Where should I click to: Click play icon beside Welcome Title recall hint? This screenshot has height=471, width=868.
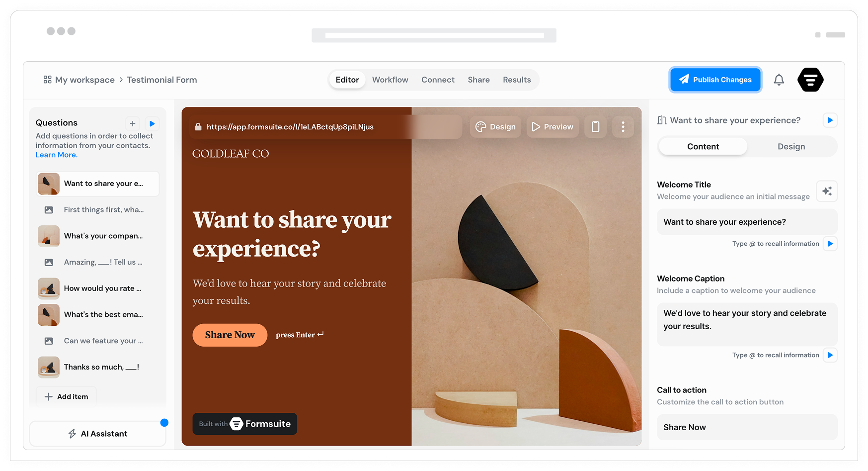pos(830,244)
